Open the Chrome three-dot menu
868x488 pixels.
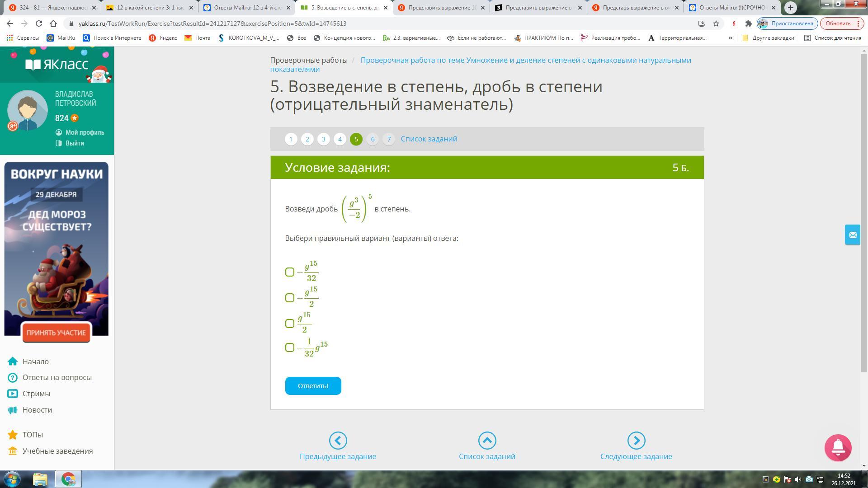point(858,23)
